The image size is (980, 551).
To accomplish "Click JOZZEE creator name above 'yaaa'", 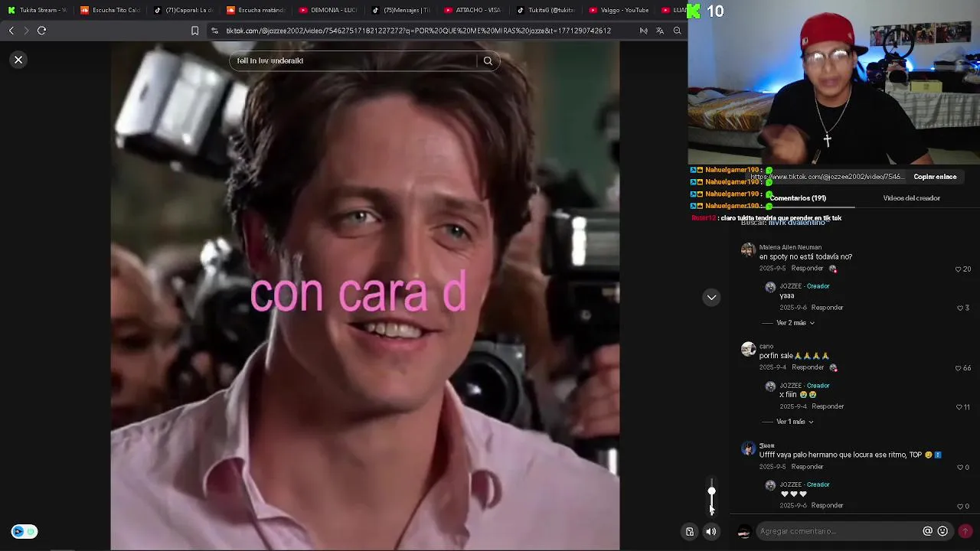I will 790,286.
